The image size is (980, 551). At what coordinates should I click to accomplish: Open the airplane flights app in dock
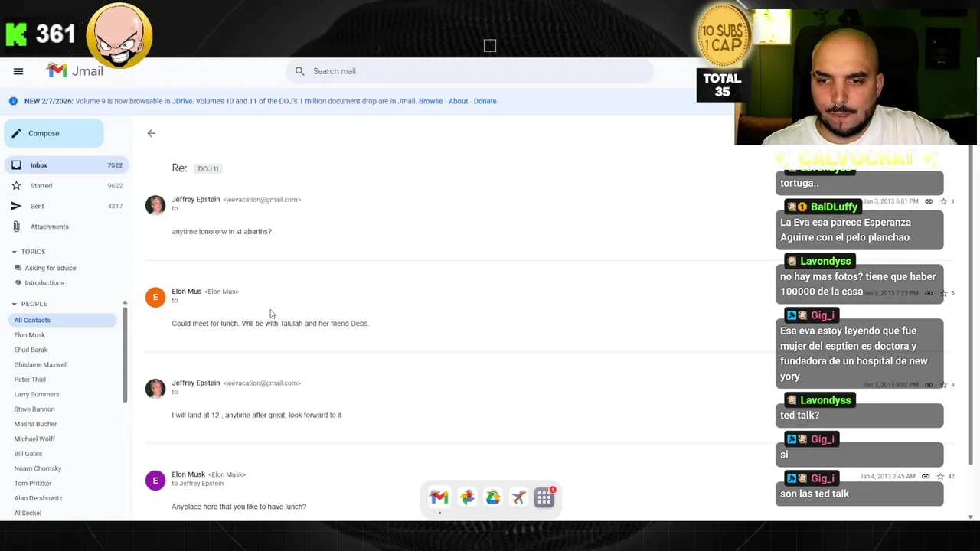coord(519,497)
